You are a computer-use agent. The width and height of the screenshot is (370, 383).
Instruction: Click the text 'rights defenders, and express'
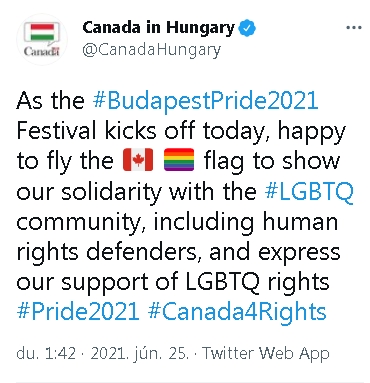pos(178,252)
